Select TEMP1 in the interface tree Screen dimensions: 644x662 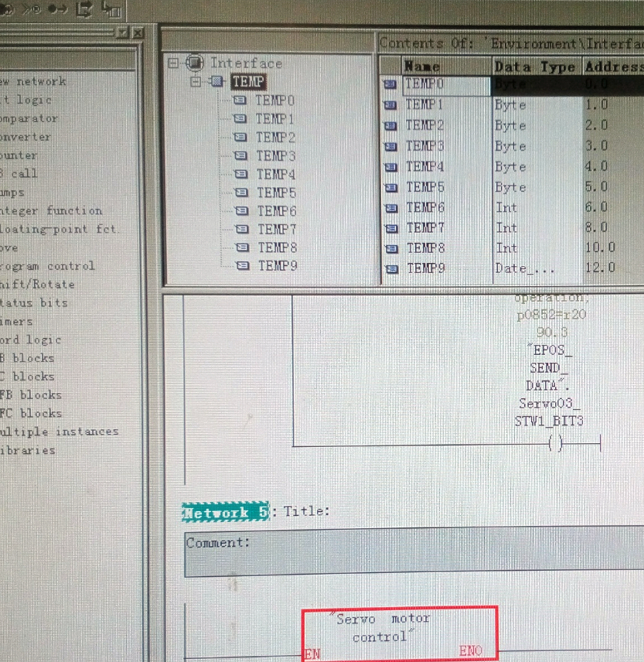274,119
